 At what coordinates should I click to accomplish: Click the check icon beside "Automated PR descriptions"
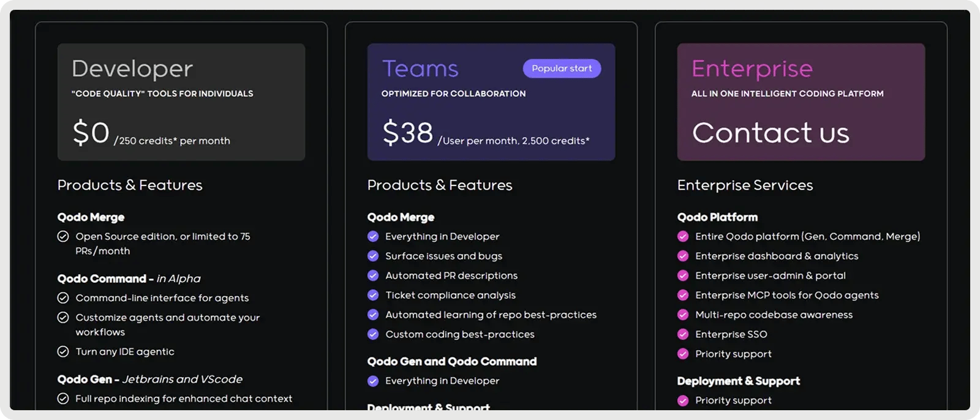[372, 276]
